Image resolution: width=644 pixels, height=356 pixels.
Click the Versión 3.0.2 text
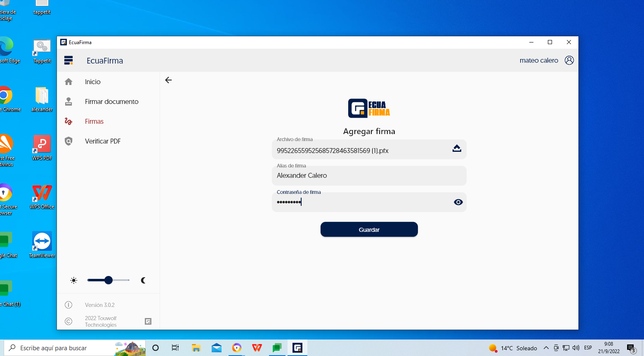tap(100, 305)
